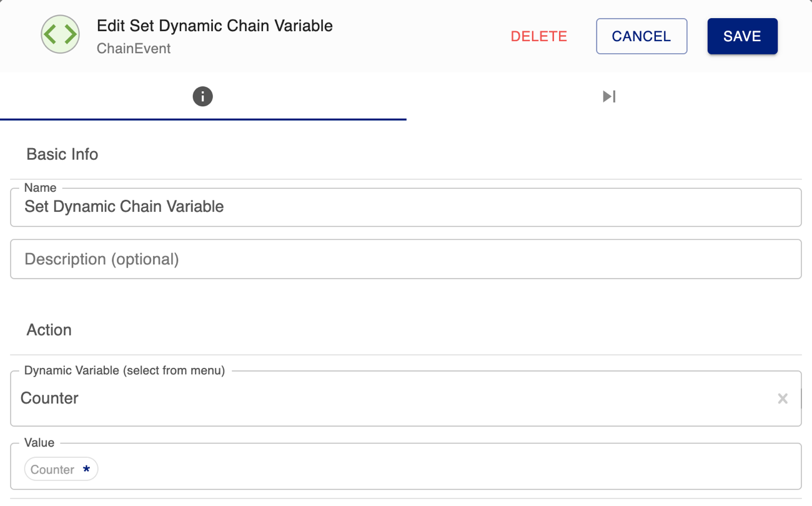812x506 pixels.
Task: Click the Edit Set Dynamic Chain Variable title
Action: point(215,26)
